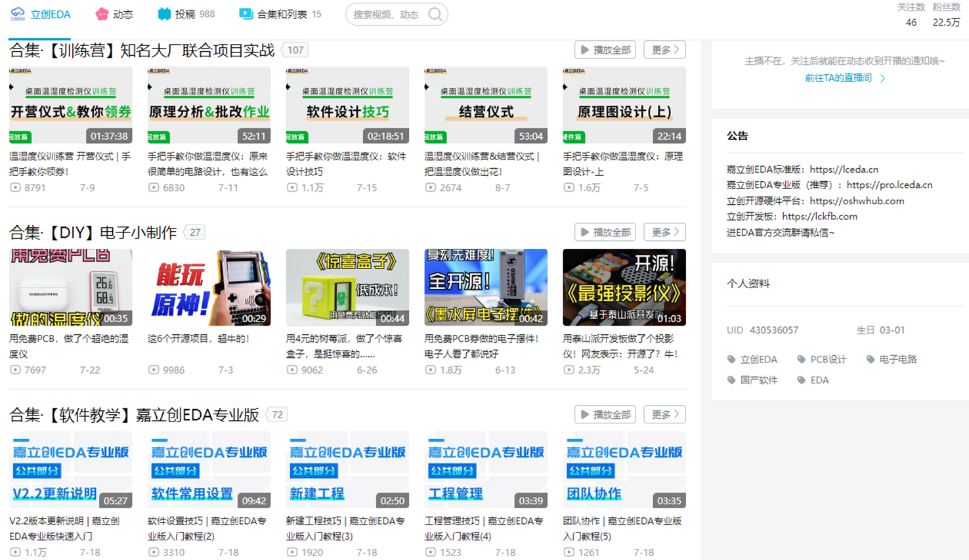The image size is (969, 560).
Task: Open V2.2更新说明 video thumbnail
Action: (70, 470)
